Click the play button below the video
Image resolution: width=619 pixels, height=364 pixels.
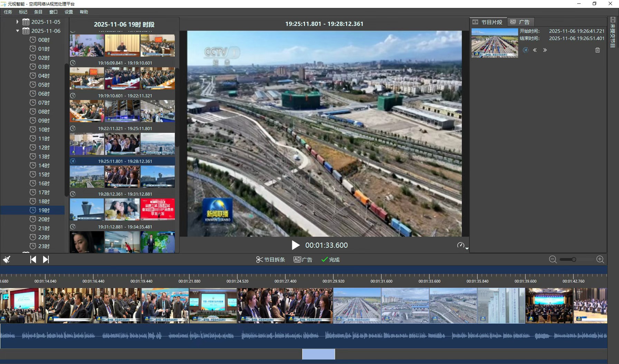(x=295, y=245)
